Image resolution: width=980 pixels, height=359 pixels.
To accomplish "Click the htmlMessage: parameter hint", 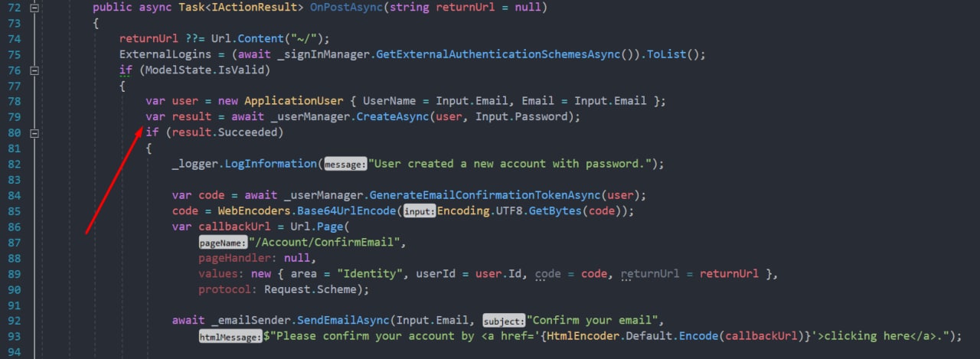I will 230,337.
